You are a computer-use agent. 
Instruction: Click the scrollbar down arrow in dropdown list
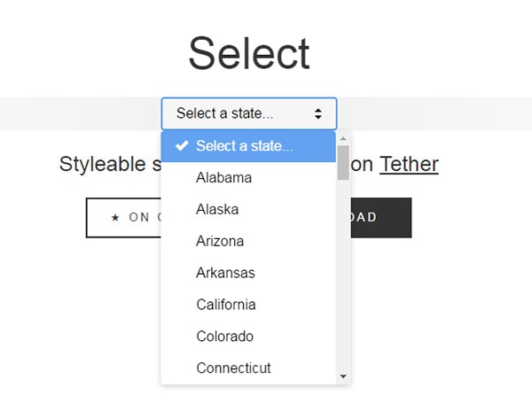tap(343, 376)
